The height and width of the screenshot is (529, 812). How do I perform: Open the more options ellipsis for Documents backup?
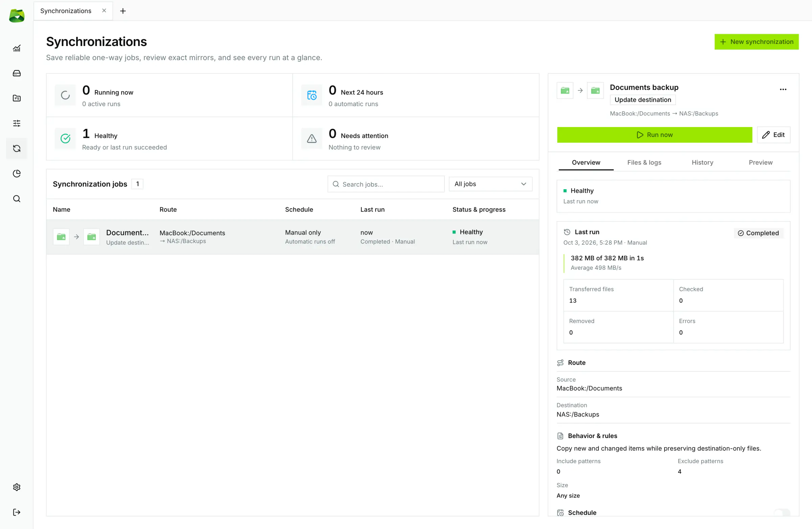[x=783, y=89]
